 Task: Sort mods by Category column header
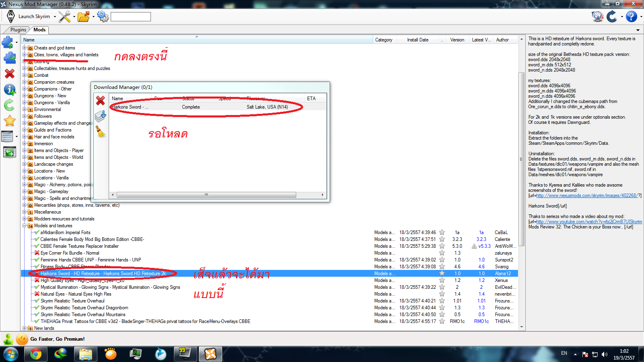[x=385, y=40]
